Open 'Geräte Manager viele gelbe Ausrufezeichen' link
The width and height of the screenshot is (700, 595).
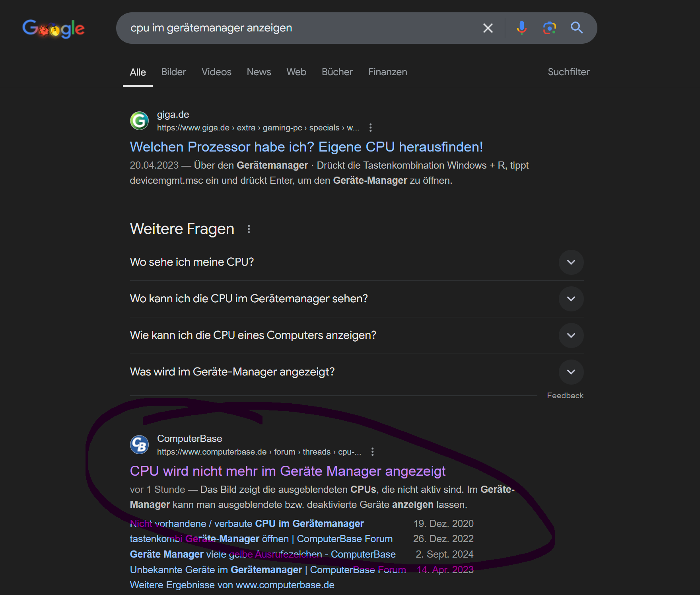(x=263, y=554)
